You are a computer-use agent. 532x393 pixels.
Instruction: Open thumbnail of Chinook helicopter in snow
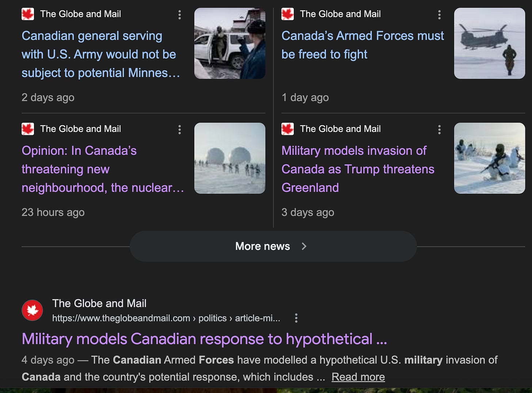pos(490,43)
